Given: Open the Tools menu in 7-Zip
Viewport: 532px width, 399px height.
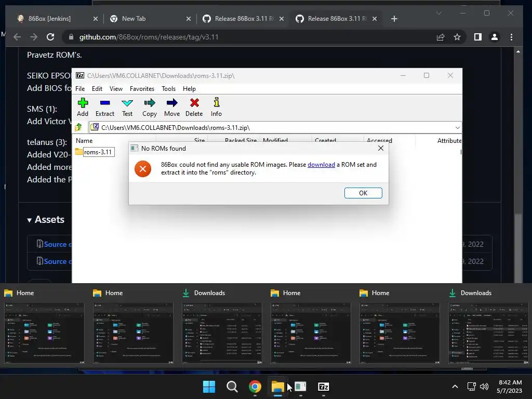Looking at the screenshot, I should pyautogui.click(x=169, y=88).
